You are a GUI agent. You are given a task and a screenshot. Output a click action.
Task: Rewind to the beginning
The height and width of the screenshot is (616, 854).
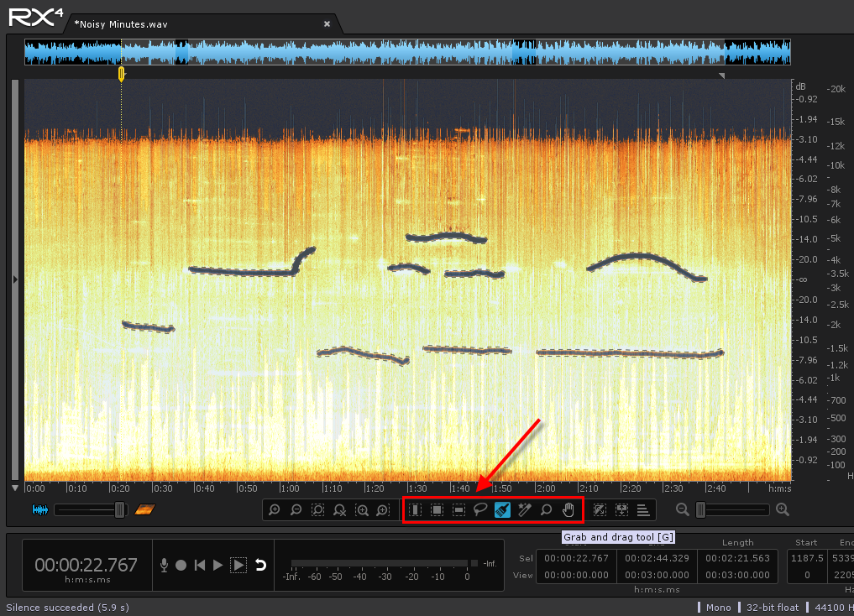(x=200, y=566)
